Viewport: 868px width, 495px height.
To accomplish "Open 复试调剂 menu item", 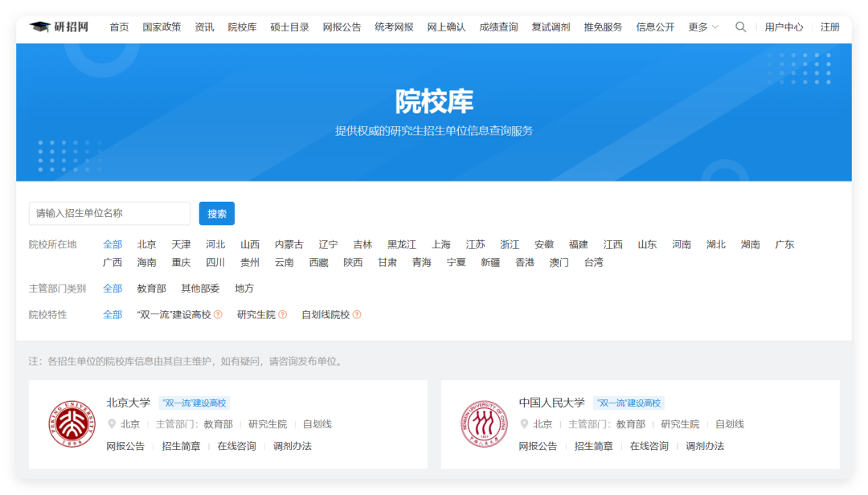I will click(551, 27).
